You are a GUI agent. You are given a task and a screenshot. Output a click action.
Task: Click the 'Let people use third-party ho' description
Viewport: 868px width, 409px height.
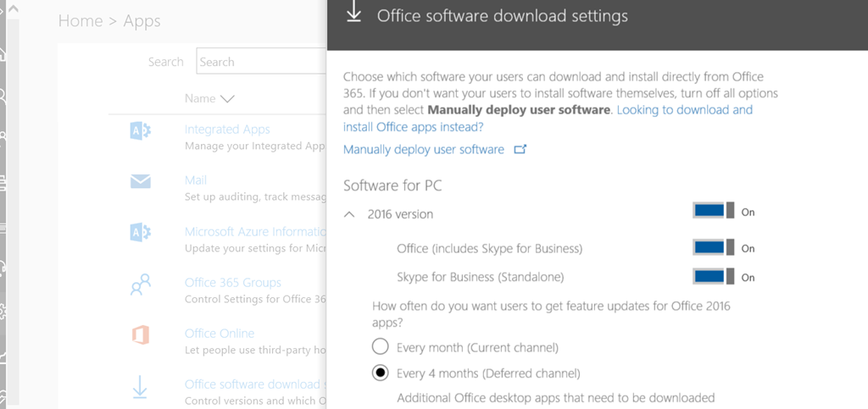[255, 351]
